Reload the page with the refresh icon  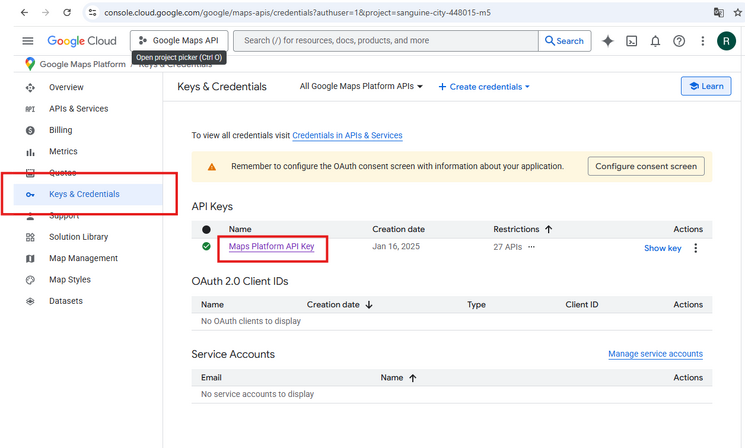tap(67, 12)
